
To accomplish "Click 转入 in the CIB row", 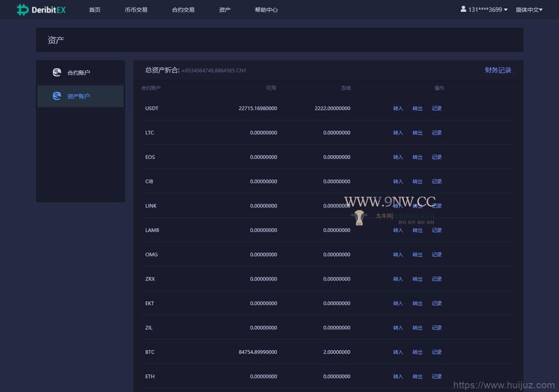I will [398, 182].
